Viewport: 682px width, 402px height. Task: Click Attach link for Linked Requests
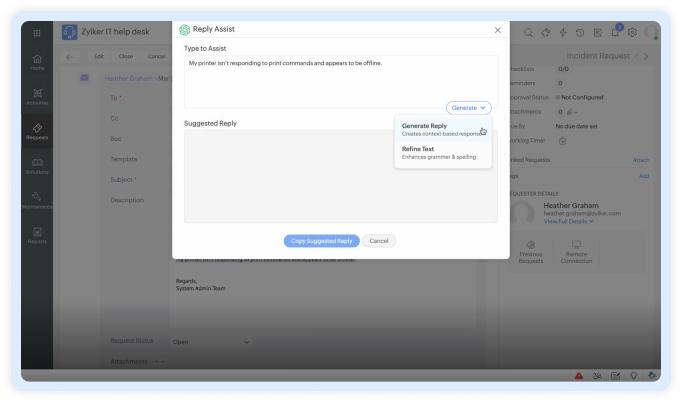click(641, 160)
